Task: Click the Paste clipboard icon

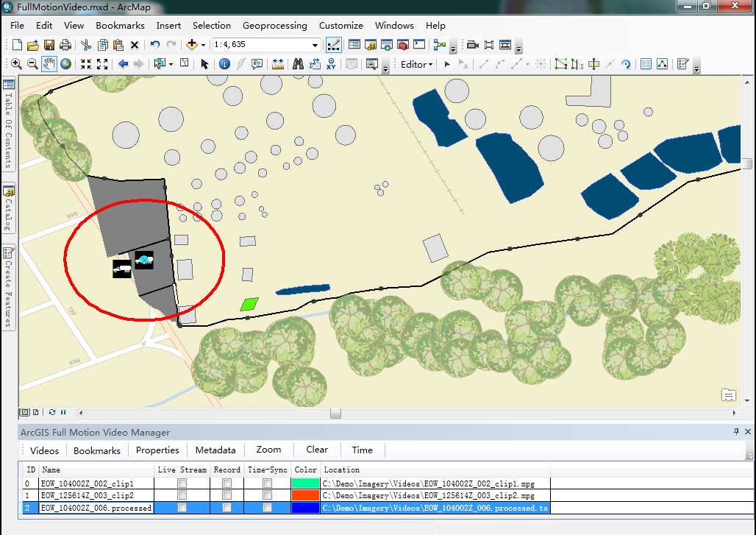Action: point(118,45)
